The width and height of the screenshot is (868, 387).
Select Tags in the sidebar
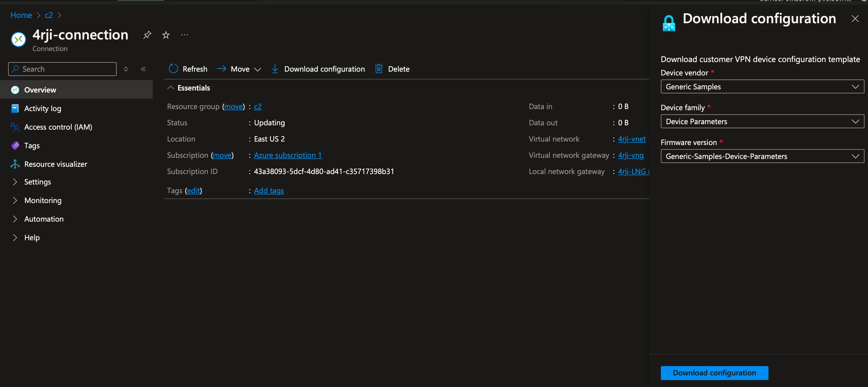point(32,146)
